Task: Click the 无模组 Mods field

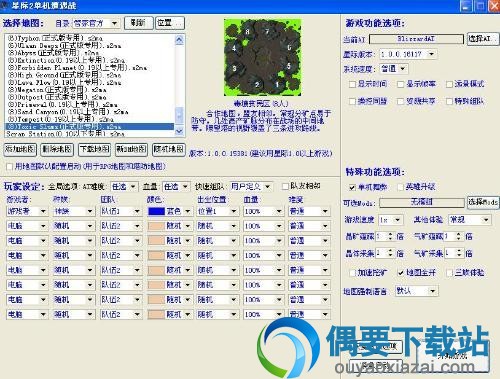Action: (x=422, y=202)
